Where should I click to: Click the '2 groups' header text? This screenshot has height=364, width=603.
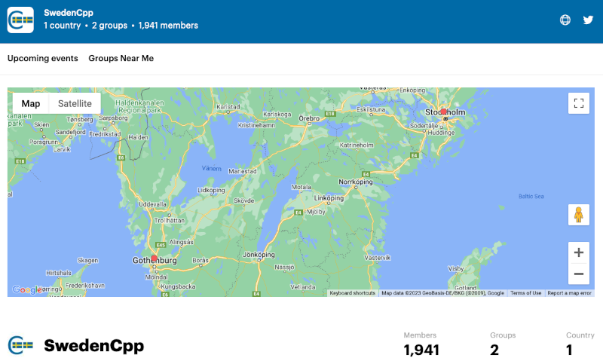point(109,26)
